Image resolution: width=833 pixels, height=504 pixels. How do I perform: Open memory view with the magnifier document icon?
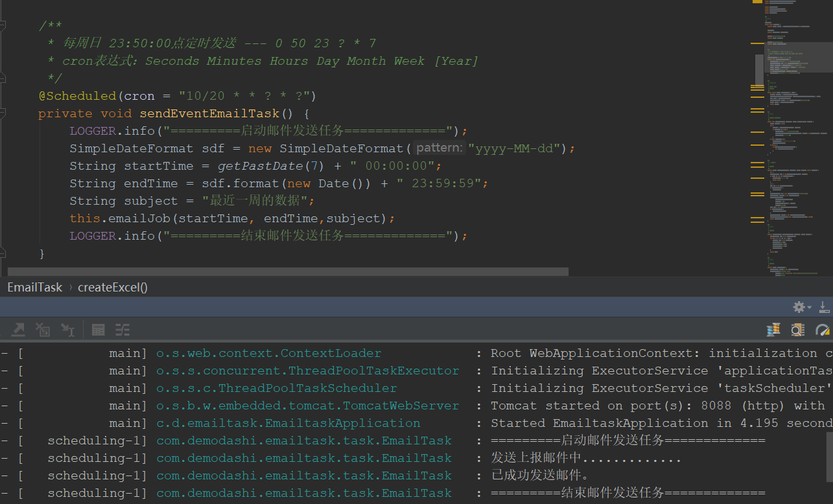[x=797, y=330]
